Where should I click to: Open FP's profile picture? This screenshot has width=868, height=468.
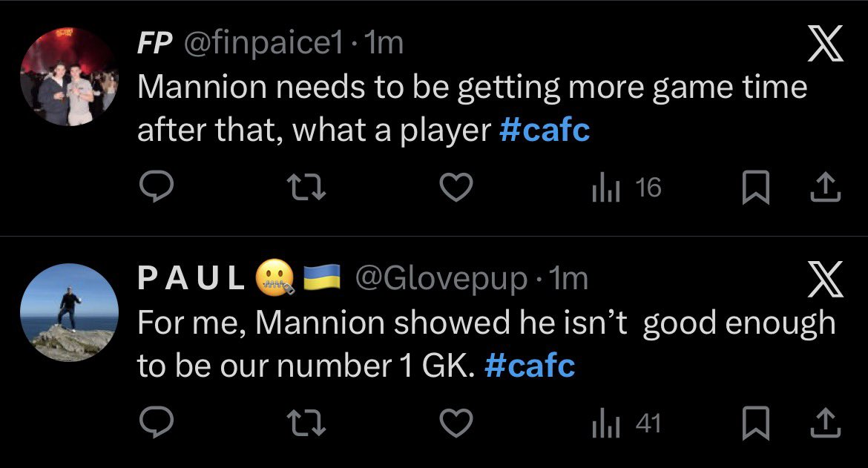click(x=69, y=76)
